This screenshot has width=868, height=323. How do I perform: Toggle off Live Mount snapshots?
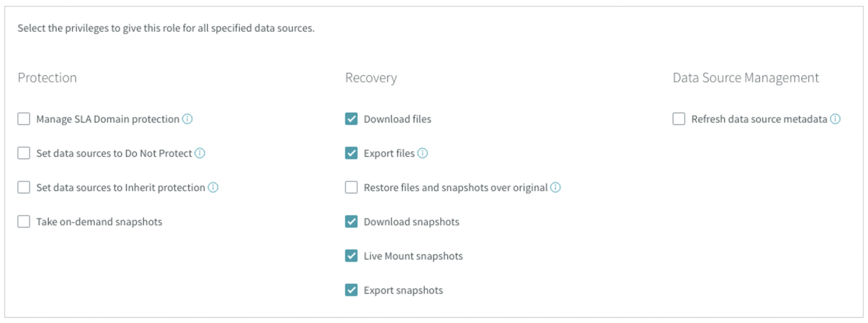pos(351,256)
